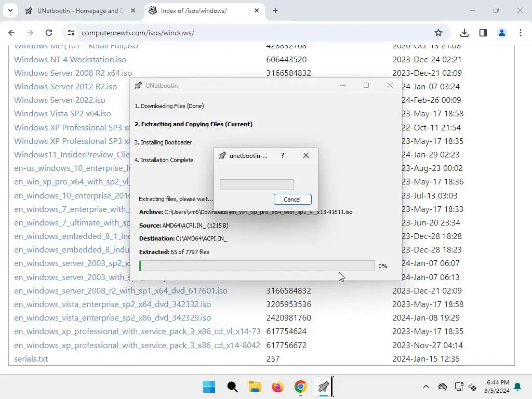Maximize the UNetbootin window

point(366,86)
